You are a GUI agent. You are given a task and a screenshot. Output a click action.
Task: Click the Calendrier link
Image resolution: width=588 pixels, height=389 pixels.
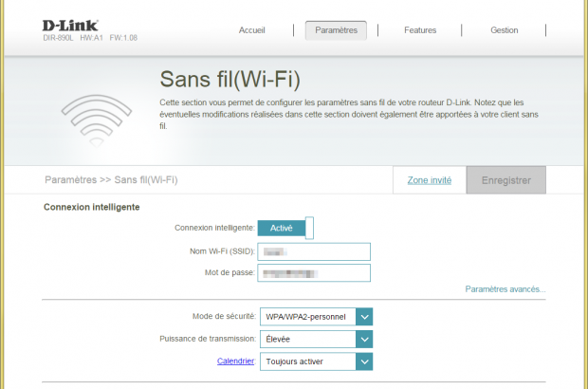(x=235, y=361)
